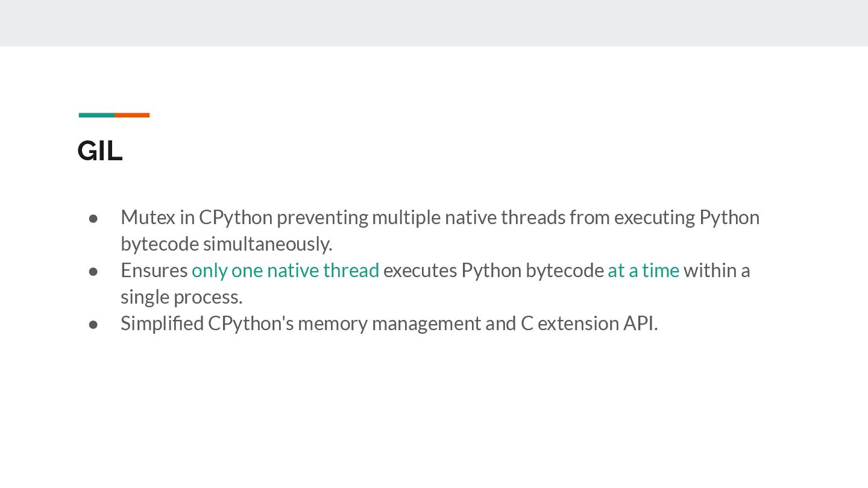
Task: Click the 'memory management' phrase
Action: pyautogui.click(x=389, y=324)
